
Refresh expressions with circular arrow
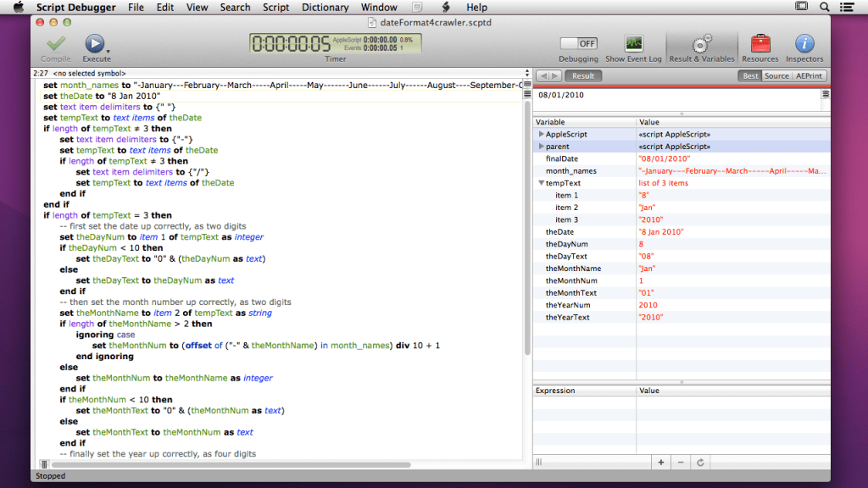[x=700, y=463]
